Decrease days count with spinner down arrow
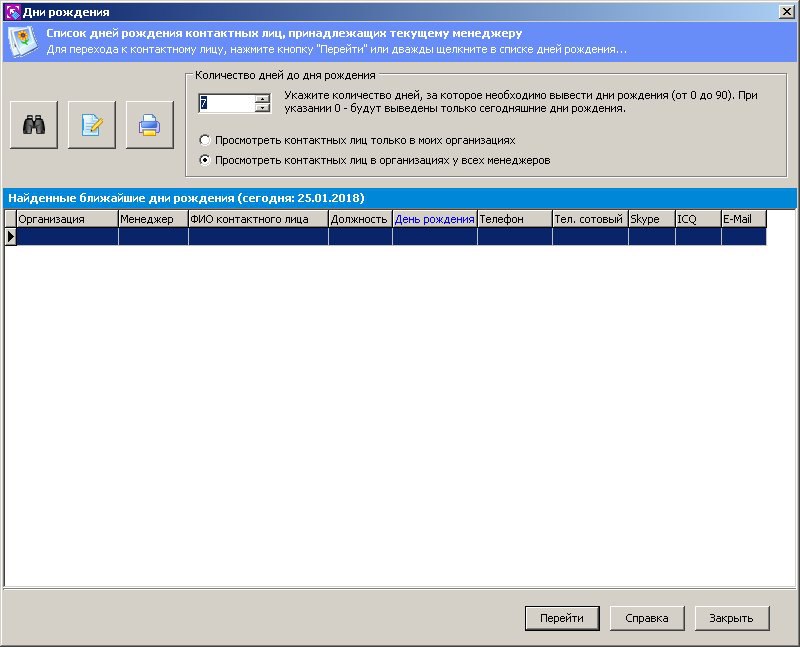 [x=262, y=108]
